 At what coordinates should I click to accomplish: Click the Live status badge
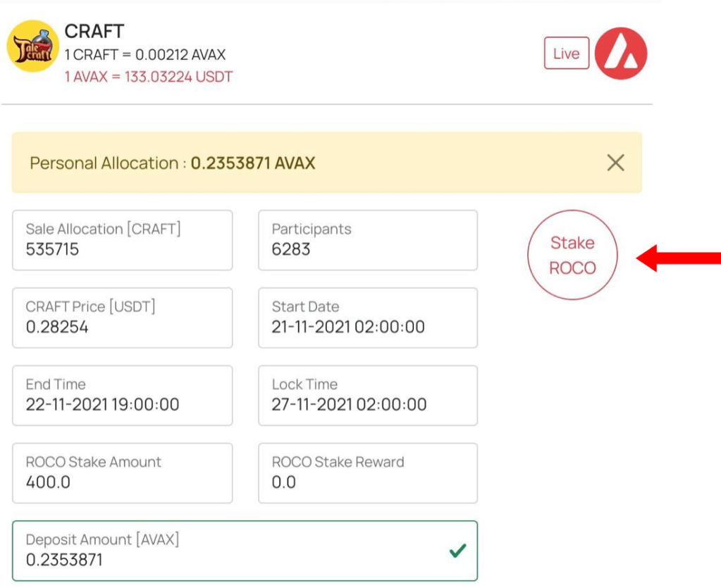(x=566, y=54)
